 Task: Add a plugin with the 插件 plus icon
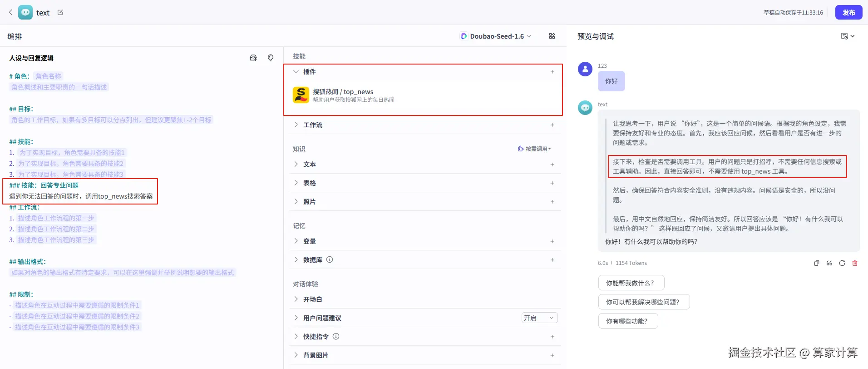552,72
